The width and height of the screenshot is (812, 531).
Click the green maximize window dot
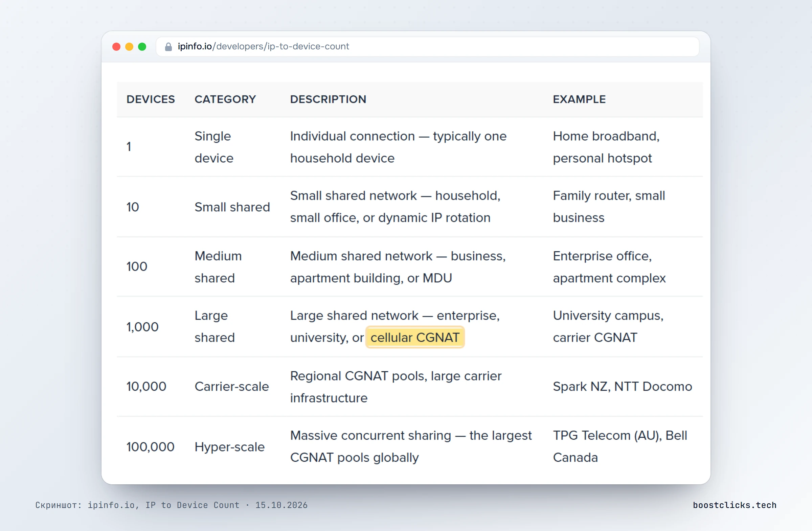click(x=142, y=47)
